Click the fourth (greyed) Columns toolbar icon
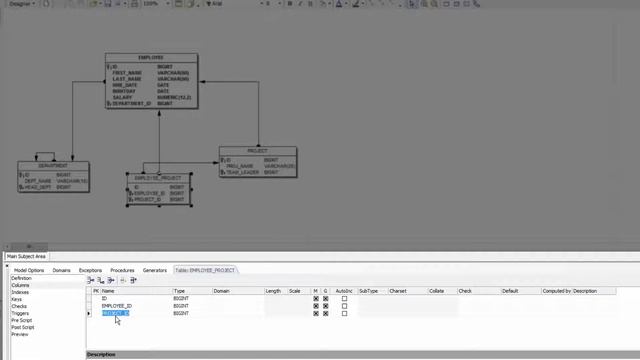 click(123, 280)
